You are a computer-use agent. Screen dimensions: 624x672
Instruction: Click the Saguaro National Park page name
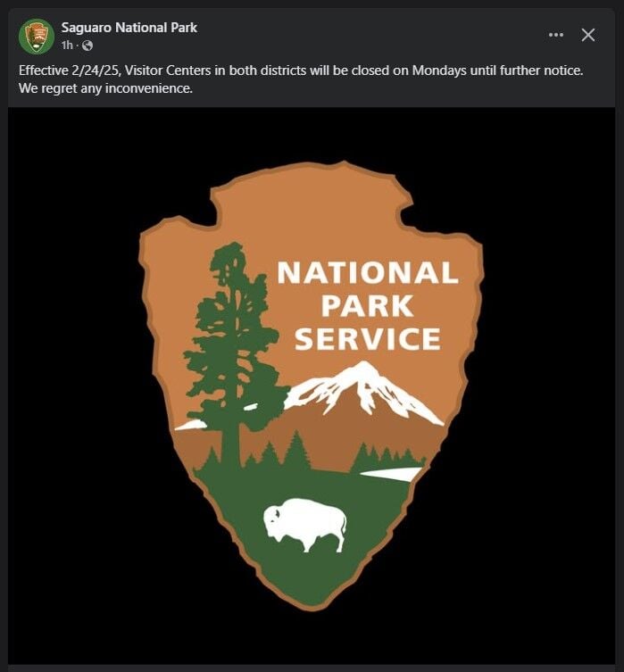[x=129, y=28]
